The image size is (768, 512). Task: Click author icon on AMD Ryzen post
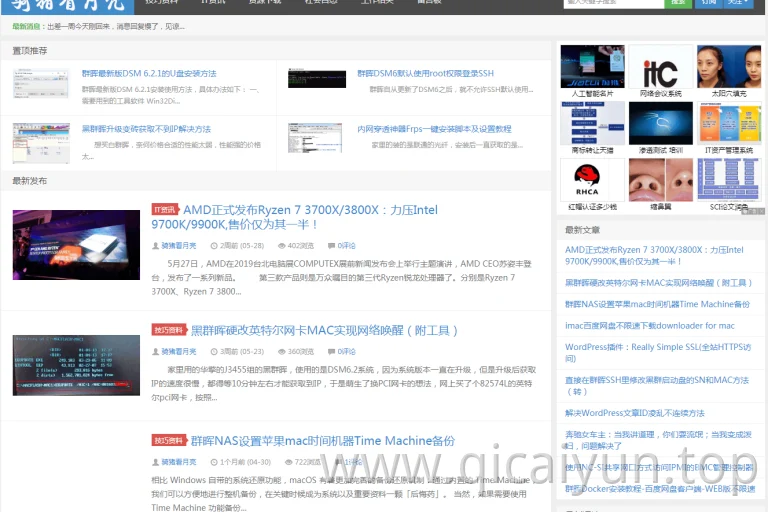point(155,245)
